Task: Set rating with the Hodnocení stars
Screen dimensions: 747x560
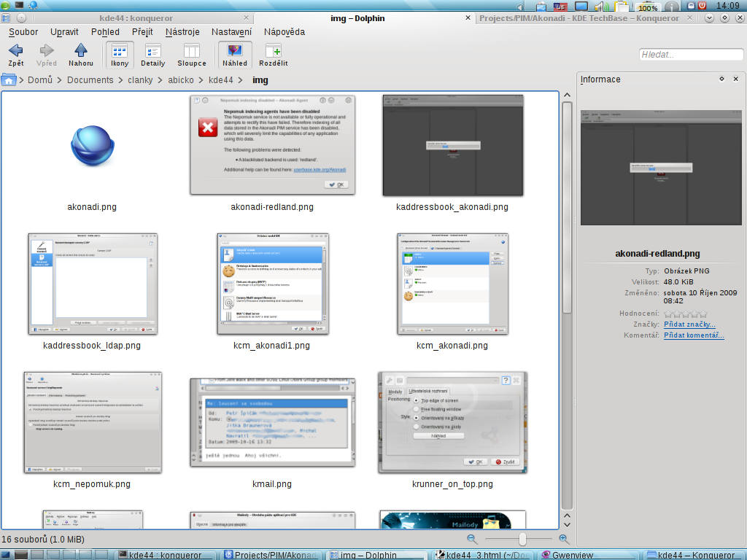Action: coord(686,314)
